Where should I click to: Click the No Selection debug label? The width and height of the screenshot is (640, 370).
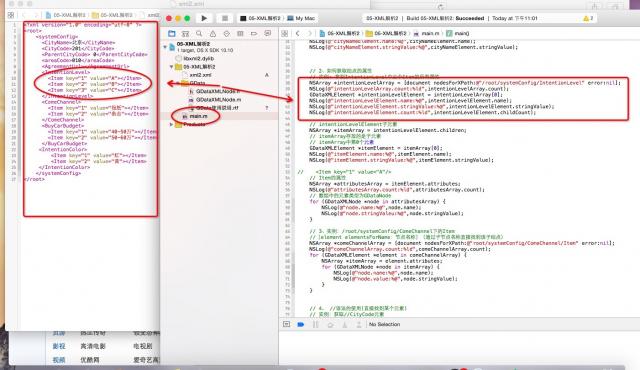(x=384, y=324)
